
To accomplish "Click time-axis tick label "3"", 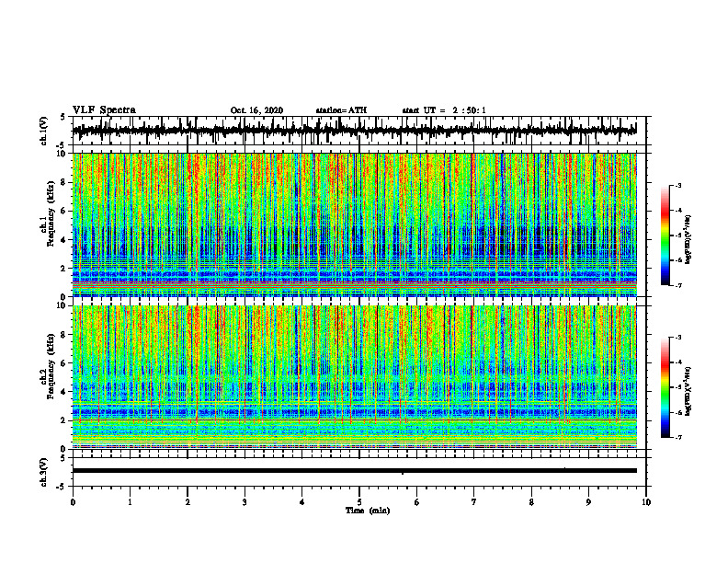I will coord(245,502).
